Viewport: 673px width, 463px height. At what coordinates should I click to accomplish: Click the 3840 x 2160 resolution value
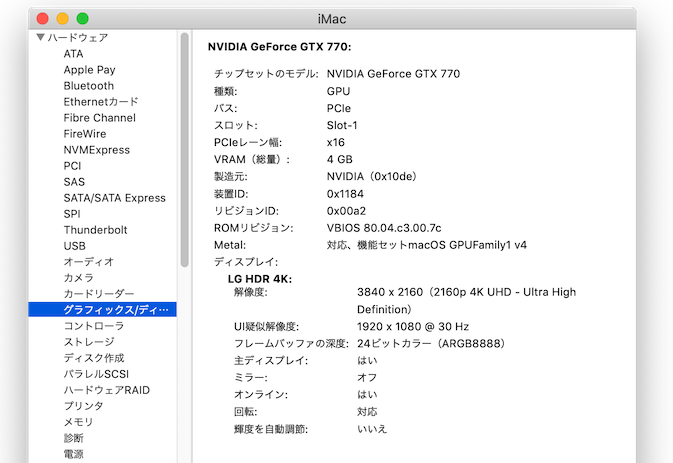(x=467, y=300)
